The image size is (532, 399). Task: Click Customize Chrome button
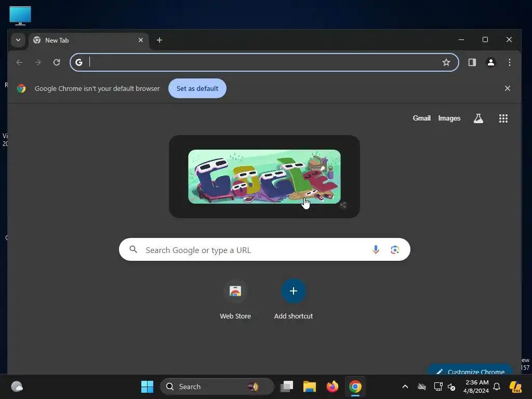click(x=470, y=370)
